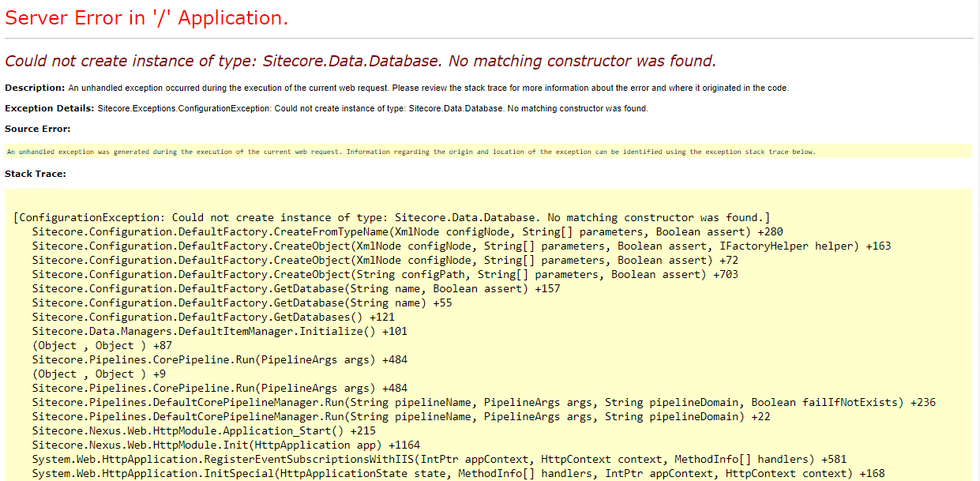Select the italic 'Could not create instance of type' error title
Image resolution: width=980 pixels, height=481 pixels.
click(x=360, y=61)
